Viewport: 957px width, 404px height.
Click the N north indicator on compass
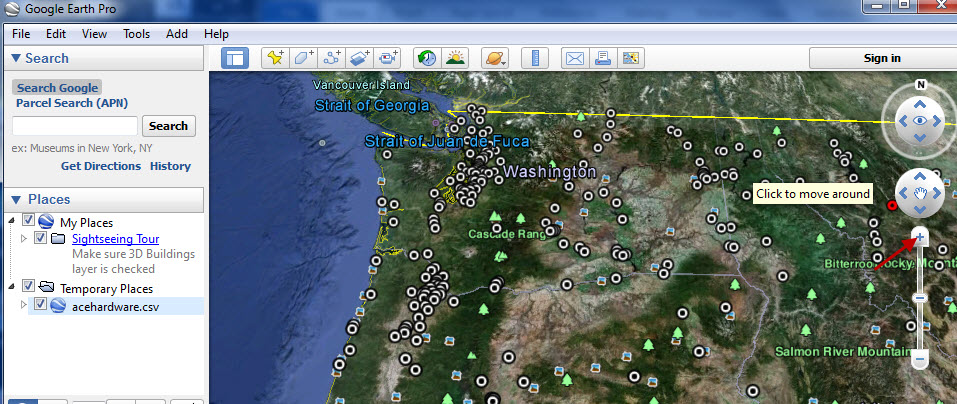coord(920,84)
